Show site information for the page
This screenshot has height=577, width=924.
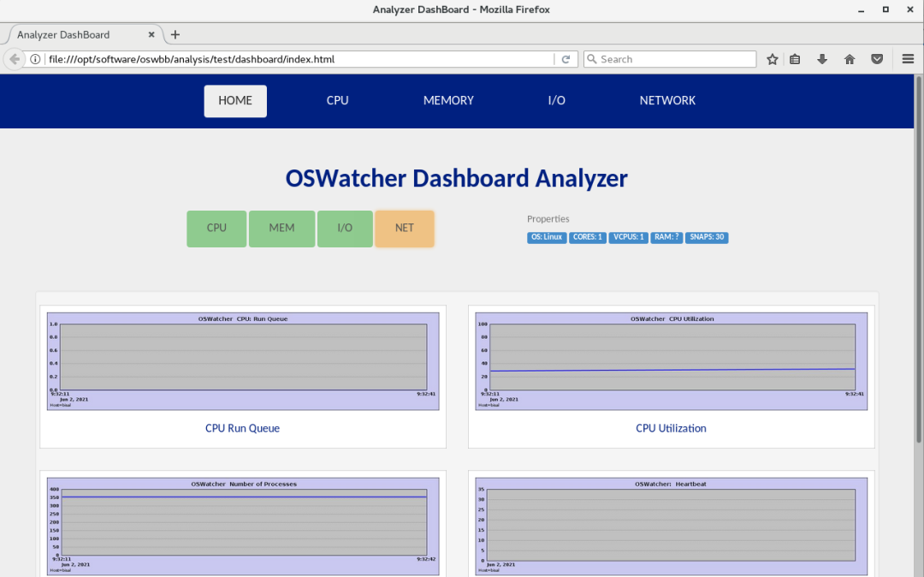(35, 59)
